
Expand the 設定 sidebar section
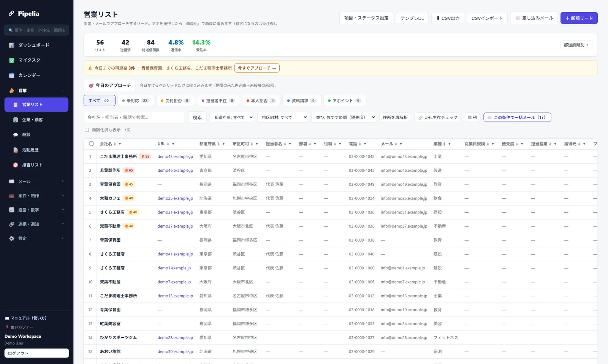63,238
